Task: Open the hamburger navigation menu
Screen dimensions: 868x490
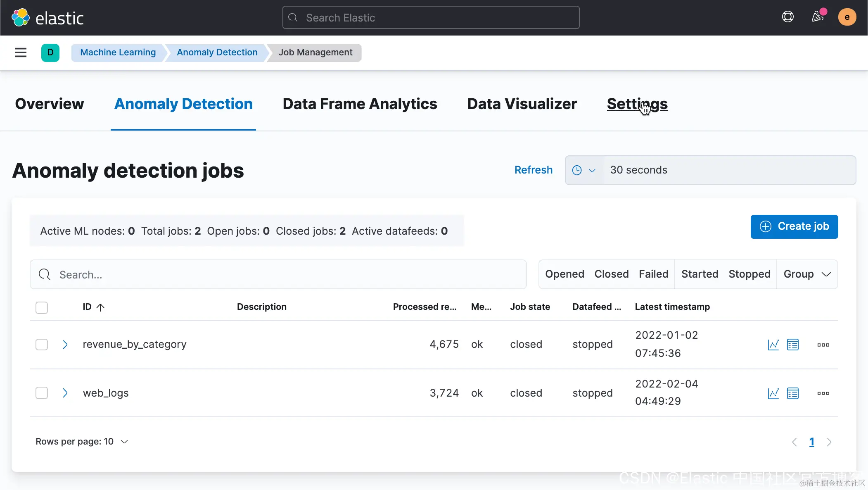Action: click(20, 52)
